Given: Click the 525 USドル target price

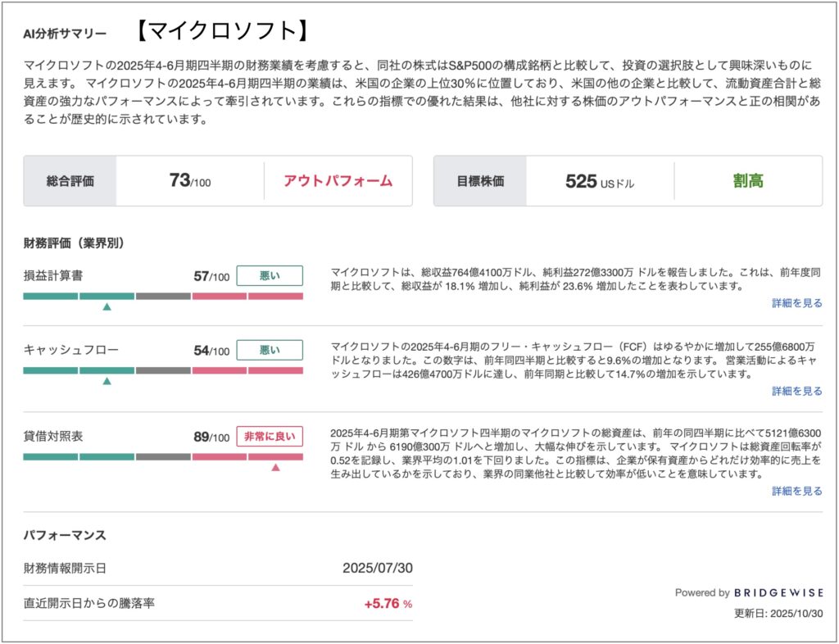Looking at the screenshot, I should pos(599,181).
